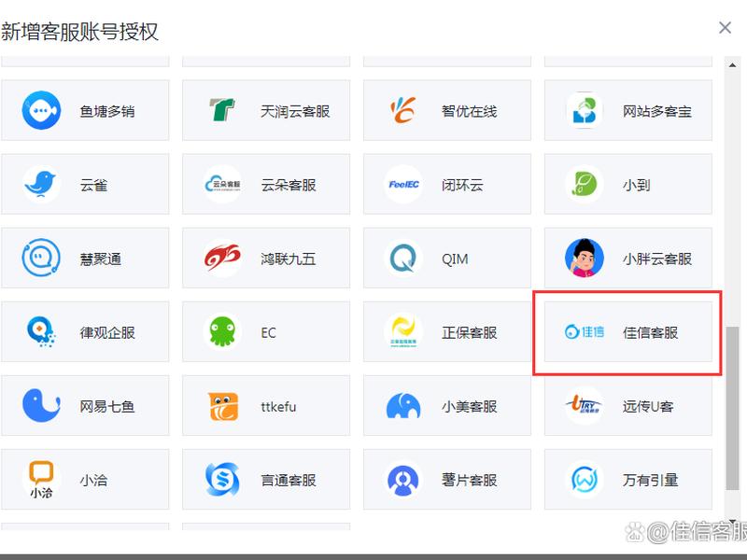Select the QIM label text
Image resolution: width=747 pixels, height=560 pixels.
click(455, 259)
